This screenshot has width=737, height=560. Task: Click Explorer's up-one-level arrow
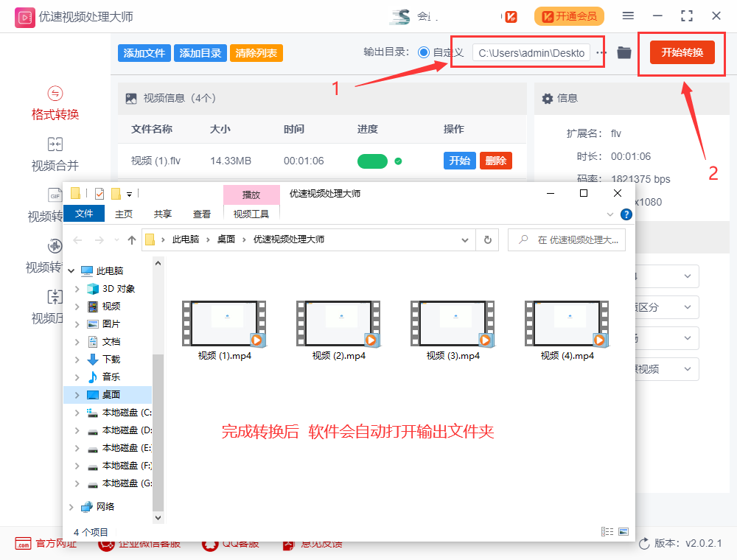132,240
